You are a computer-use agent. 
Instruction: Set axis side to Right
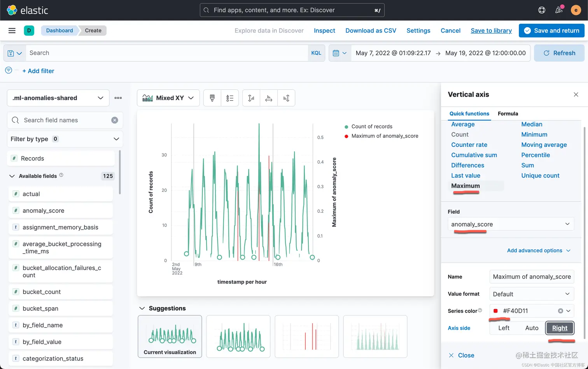560,328
